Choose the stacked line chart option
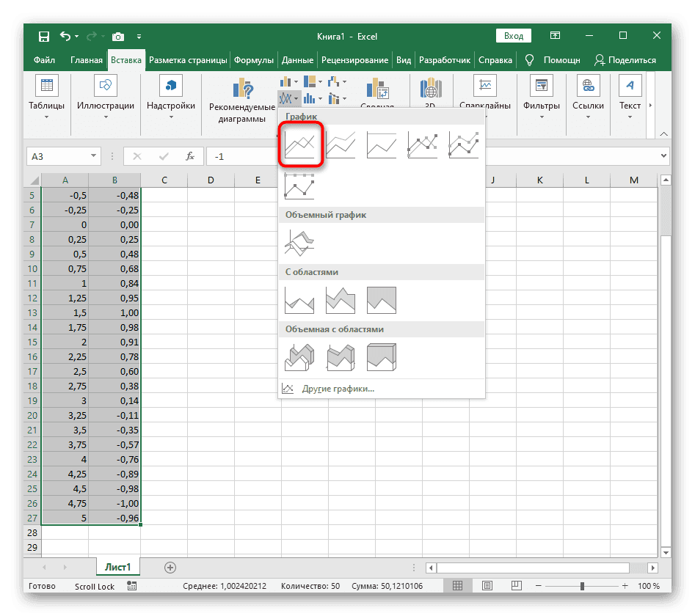This screenshot has width=695, height=616. coord(341,144)
